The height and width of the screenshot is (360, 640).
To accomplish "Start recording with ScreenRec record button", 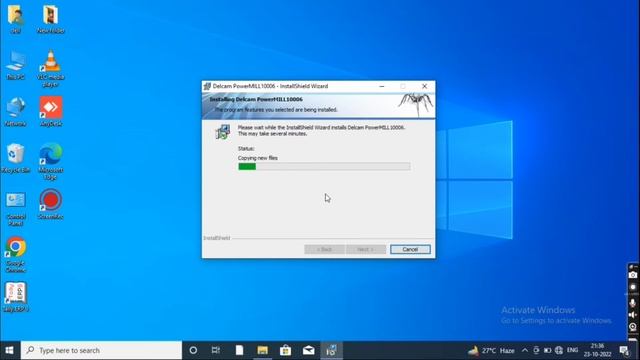I will point(633,287).
